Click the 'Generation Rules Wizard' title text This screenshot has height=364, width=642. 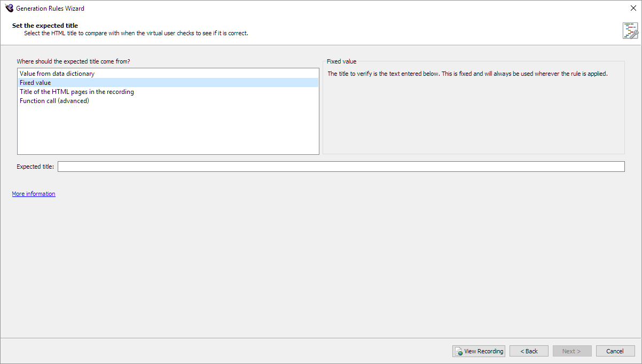[x=50, y=9]
